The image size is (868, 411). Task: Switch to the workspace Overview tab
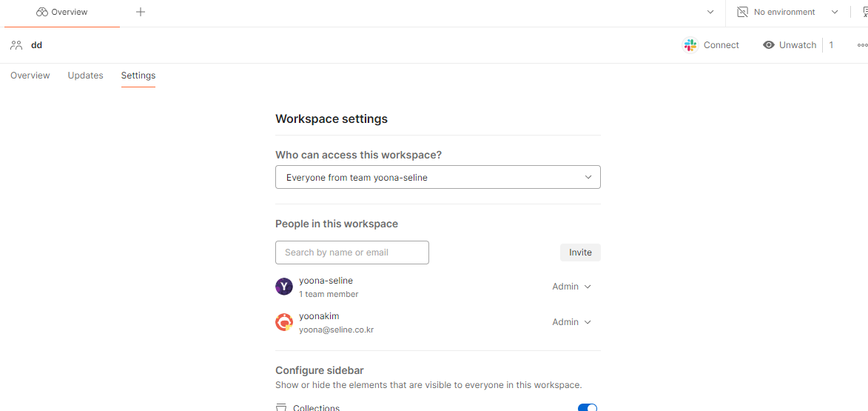click(x=30, y=76)
